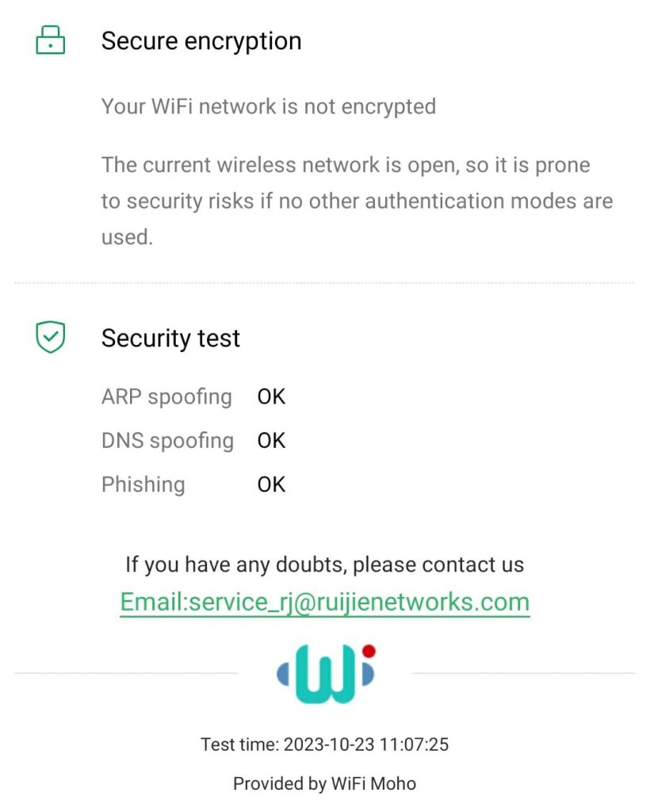
Task: Tap the OK result for Phishing
Action: [271, 485]
